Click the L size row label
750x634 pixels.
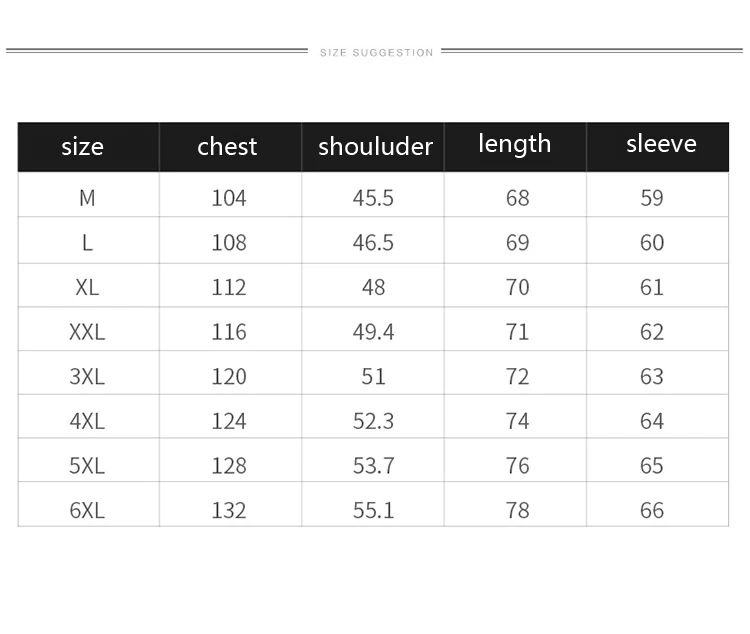87,243
